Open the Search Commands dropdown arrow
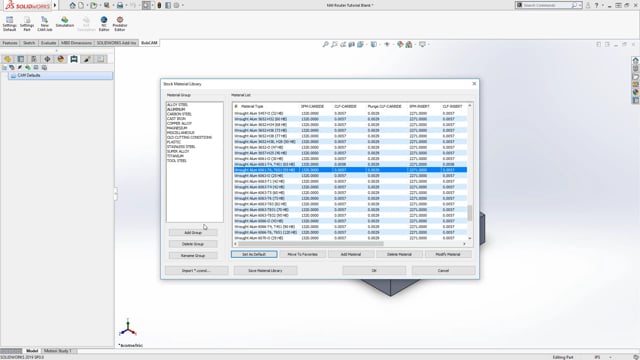640x360 pixels. click(580, 5)
